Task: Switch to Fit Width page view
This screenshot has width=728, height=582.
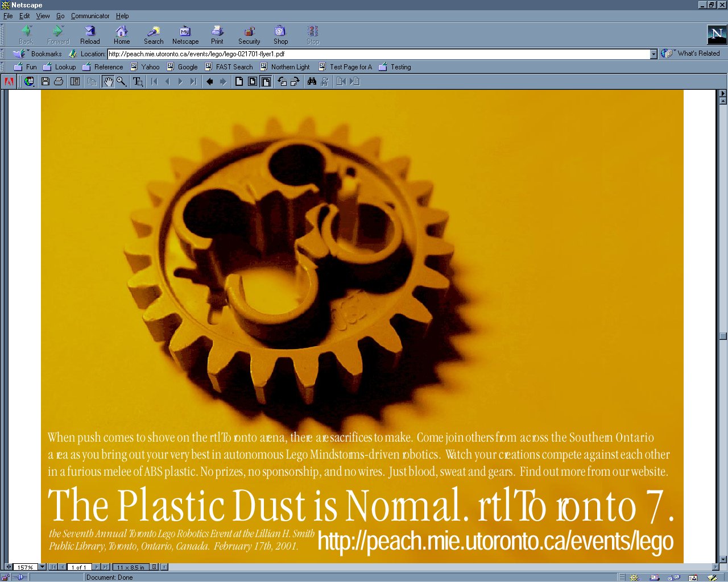Action: tap(266, 81)
